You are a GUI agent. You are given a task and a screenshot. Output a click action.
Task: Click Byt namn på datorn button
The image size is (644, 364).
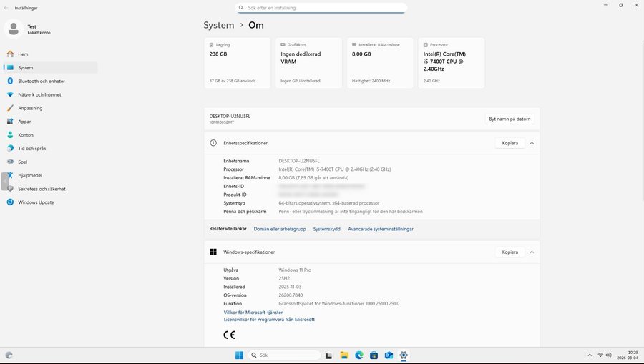pyautogui.click(x=510, y=119)
